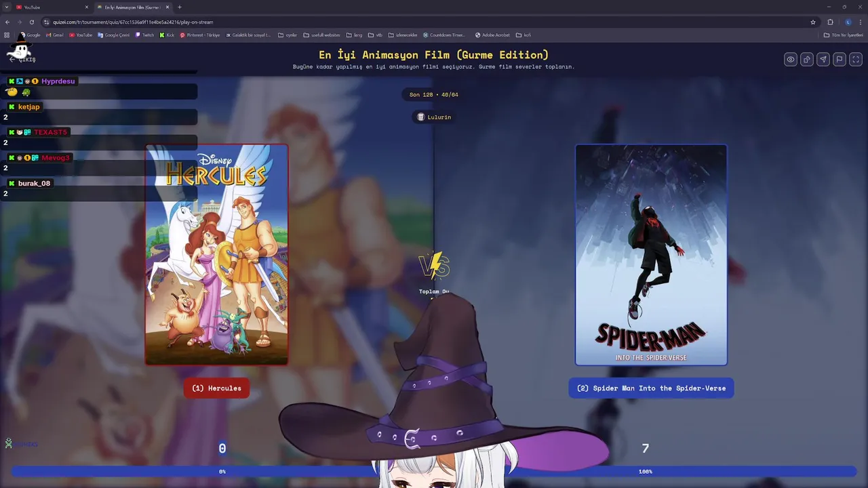The height and width of the screenshot is (488, 868).
Task: Open the Chrome profile avatar
Action: click(848, 22)
